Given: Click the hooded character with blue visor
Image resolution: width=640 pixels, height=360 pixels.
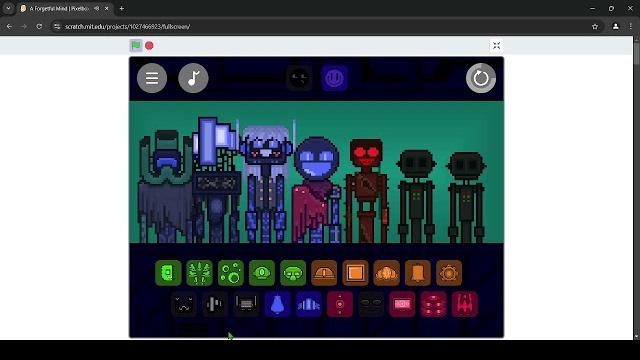Looking at the screenshot, I should pos(165,186).
